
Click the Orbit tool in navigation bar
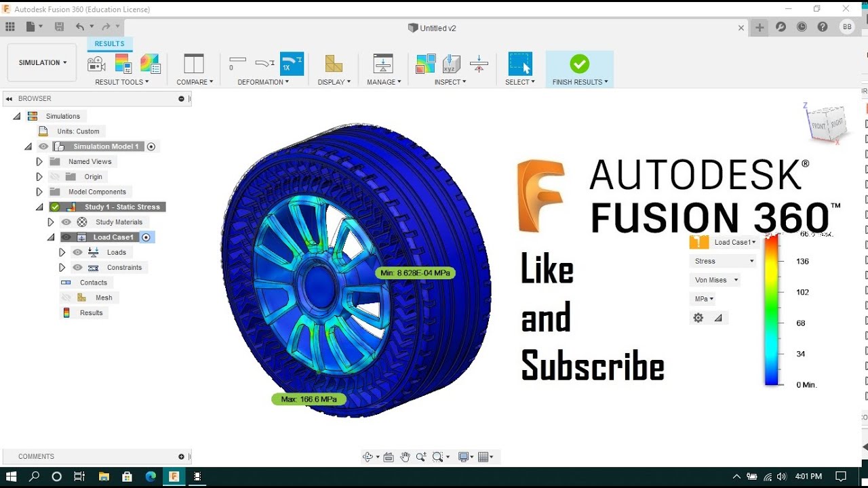(x=368, y=457)
